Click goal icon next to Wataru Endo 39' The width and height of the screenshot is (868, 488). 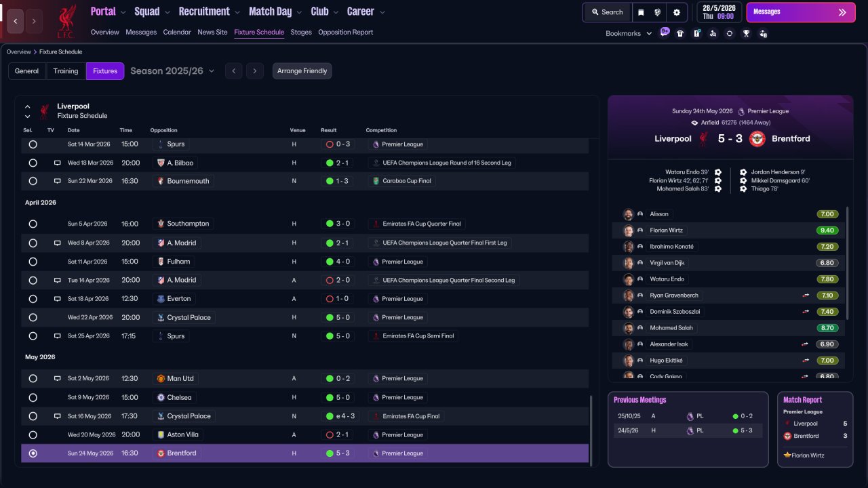pyautogui.click(x=718, y=172)
